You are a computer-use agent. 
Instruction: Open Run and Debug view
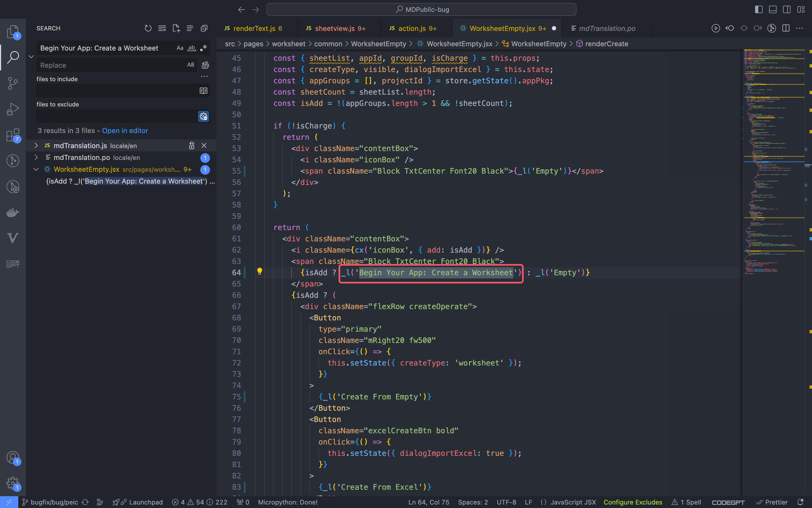13,109
